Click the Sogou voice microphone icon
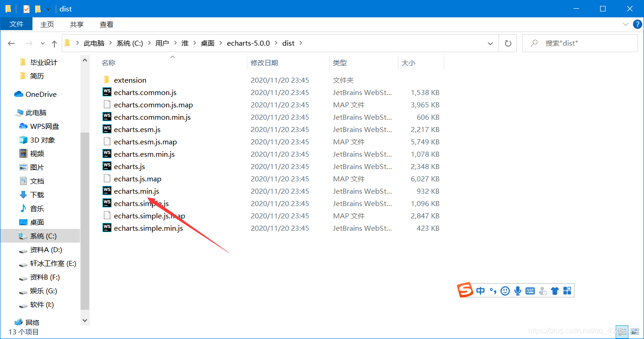The image size is (644, 339). 518,291
